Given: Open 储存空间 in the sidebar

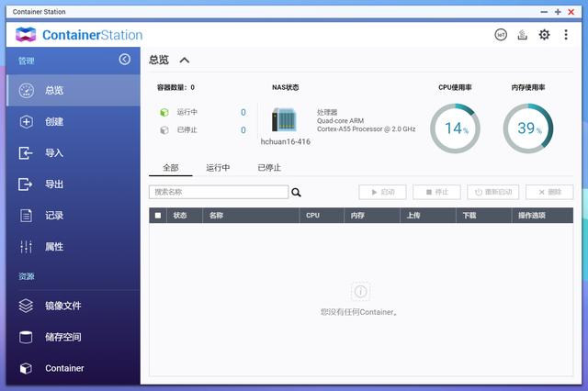Looking at the screenshot, I should tap(73, 337).
